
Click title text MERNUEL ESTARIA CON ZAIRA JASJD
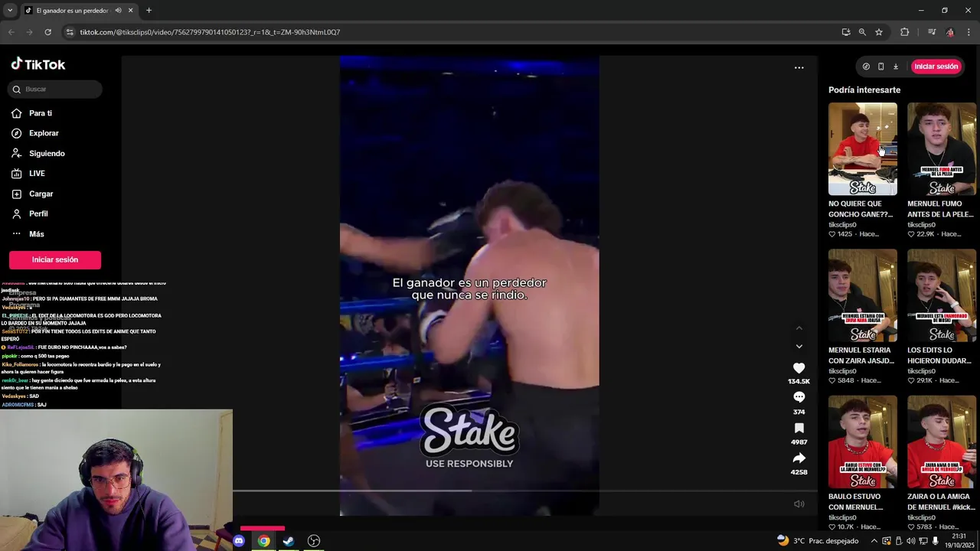(x=861, y=355)
